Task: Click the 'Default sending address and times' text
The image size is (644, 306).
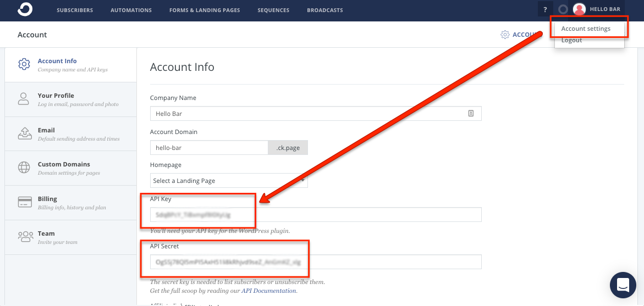Action: point(79,138)
